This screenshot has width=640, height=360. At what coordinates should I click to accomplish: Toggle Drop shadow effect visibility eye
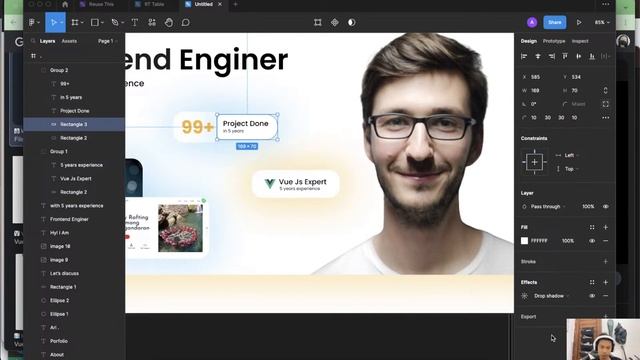click(x=592, y=296)
